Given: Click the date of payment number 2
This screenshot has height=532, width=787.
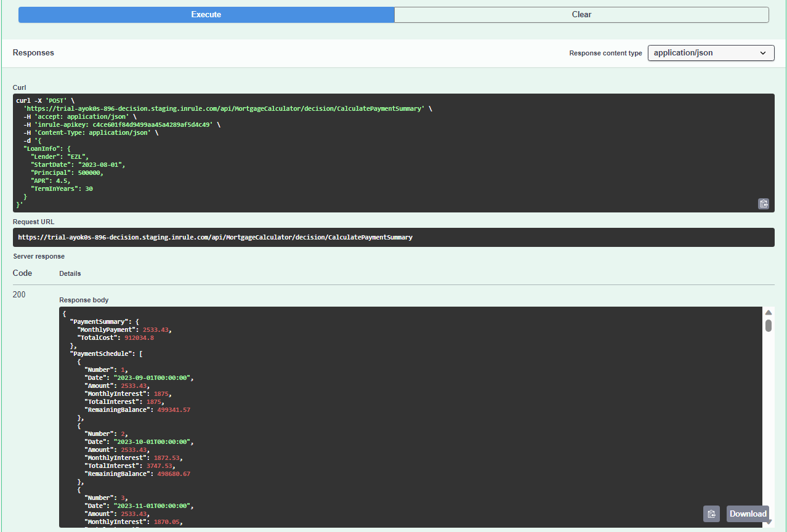Looking at the screenshot, I should [153, 441].
